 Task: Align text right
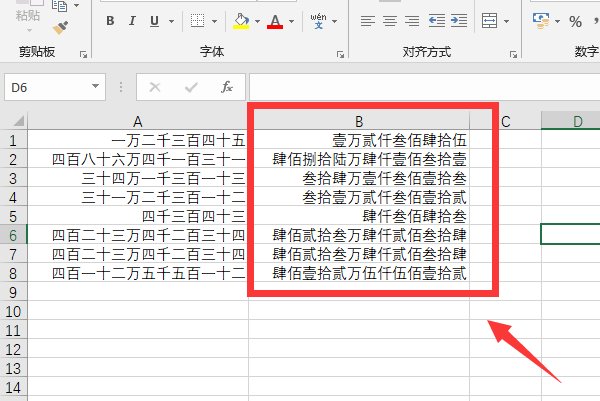[x=412, y=21]
